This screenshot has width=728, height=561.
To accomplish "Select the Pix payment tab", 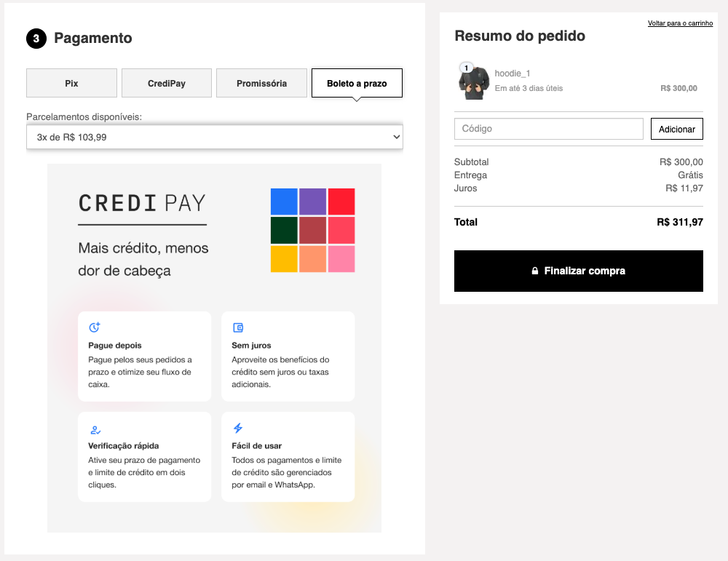I will point(71,83).
